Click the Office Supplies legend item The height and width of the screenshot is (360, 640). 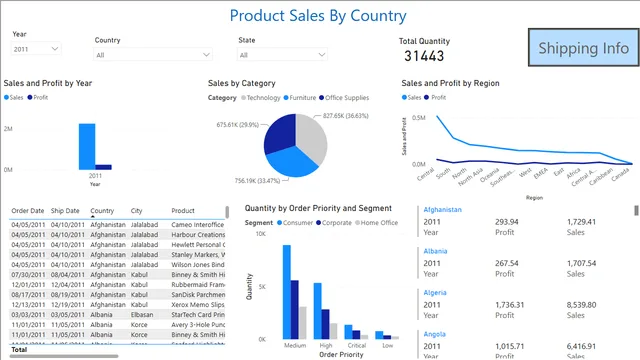(x=344, y=98)
